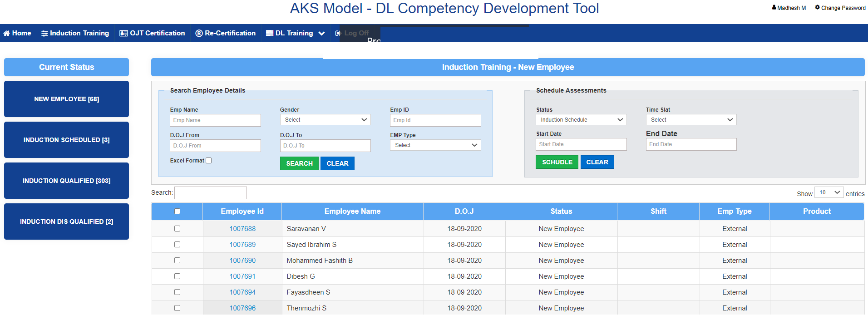The image size is (868, 315).
Task: Sort by Shift column header
Action: [x=658, y=212]
